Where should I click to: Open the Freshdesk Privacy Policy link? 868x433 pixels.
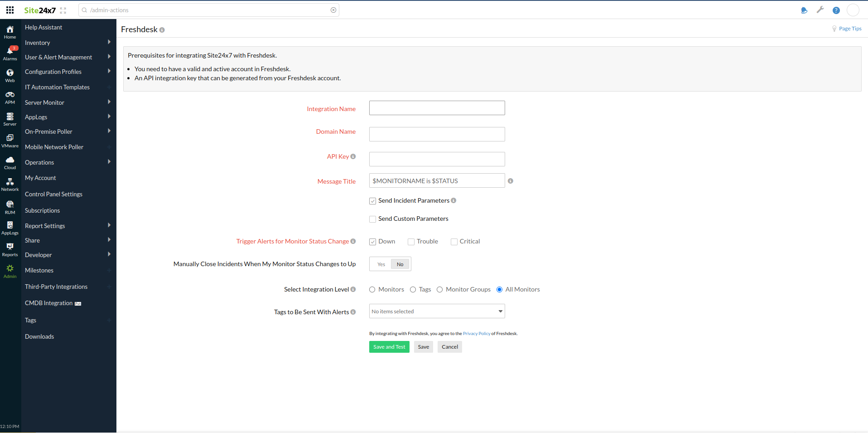(x=476, y=333)
